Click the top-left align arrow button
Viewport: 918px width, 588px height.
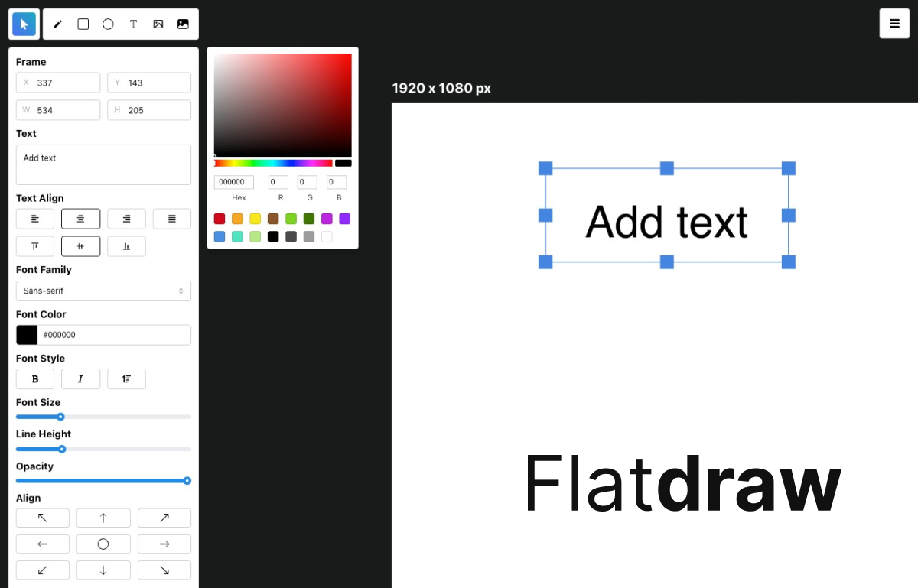(x=42, y=518)
